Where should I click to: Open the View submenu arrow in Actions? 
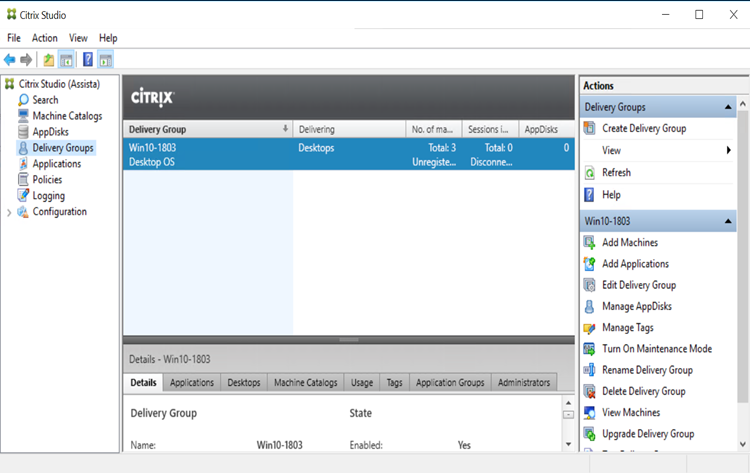728,150
